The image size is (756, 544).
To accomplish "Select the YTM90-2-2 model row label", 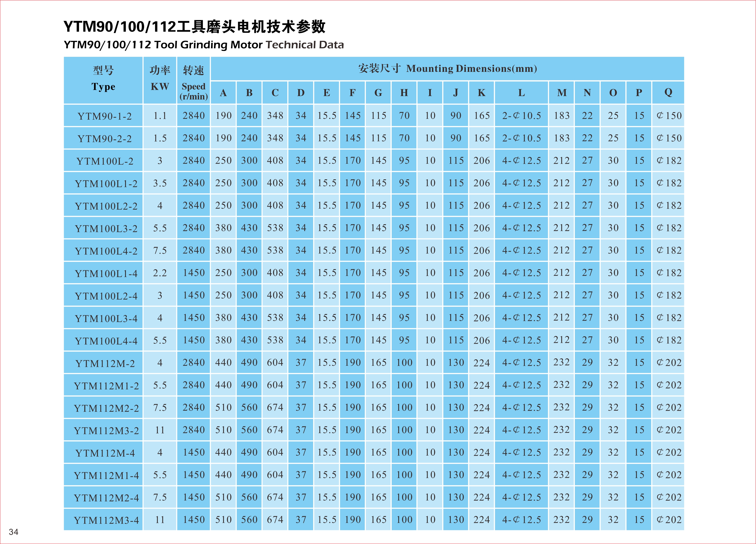I will coord(103,138).
